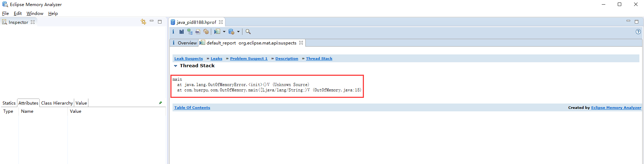Open the Dominator Tree toolbar icon

coord(190,32)
